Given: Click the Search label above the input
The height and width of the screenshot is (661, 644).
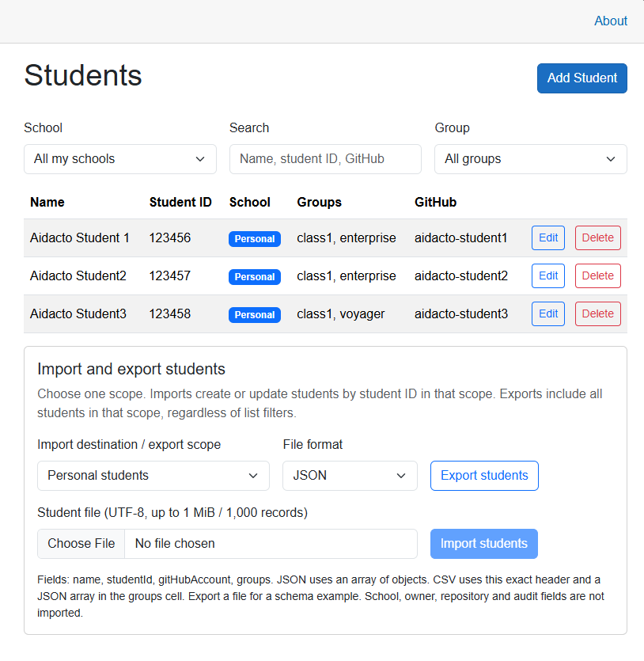Looking at the screenshot, I should pos(249,127).
